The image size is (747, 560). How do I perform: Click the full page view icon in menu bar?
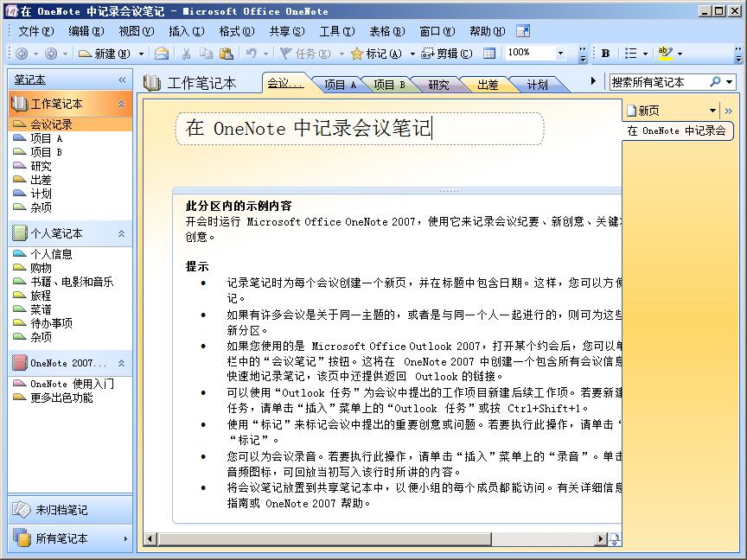point(522,31)
